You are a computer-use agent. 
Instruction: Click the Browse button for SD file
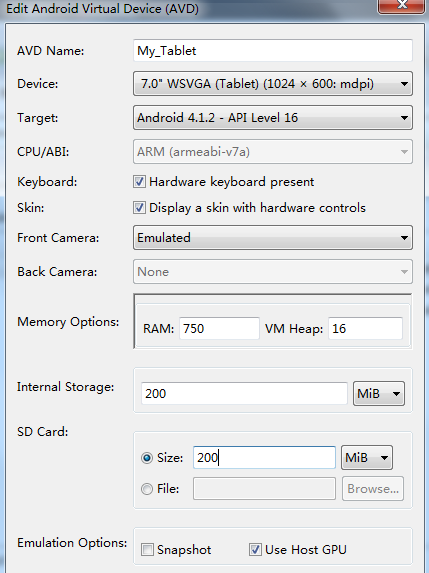[x=373, y=489]
